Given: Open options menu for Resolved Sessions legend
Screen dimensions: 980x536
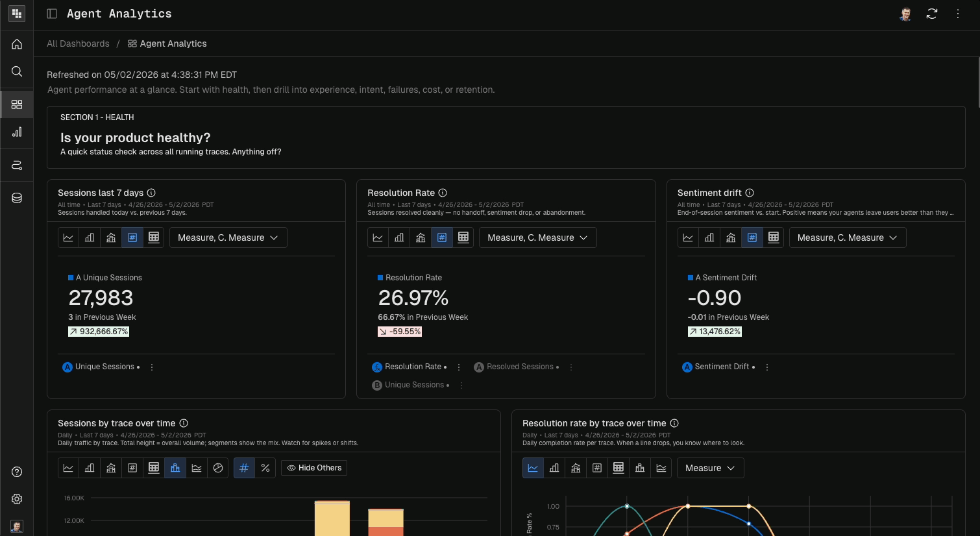Looking at the screenshot, I should (571, 367).
